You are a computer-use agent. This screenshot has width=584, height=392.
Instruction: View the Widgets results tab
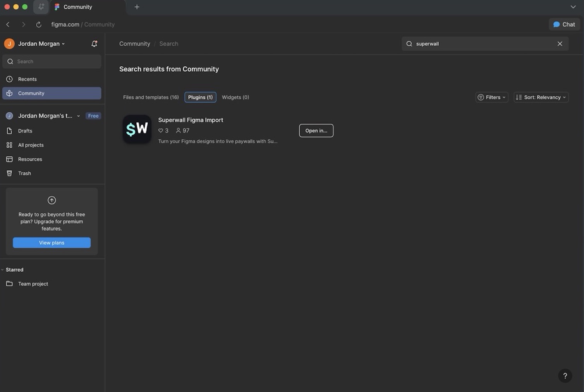(235, 97)
